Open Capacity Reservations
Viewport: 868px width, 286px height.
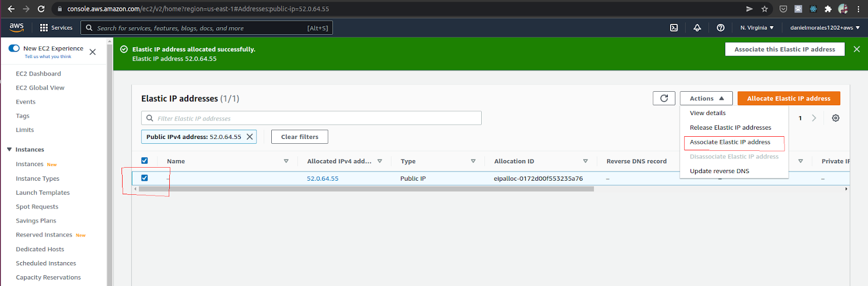click(x=48, y=277)
